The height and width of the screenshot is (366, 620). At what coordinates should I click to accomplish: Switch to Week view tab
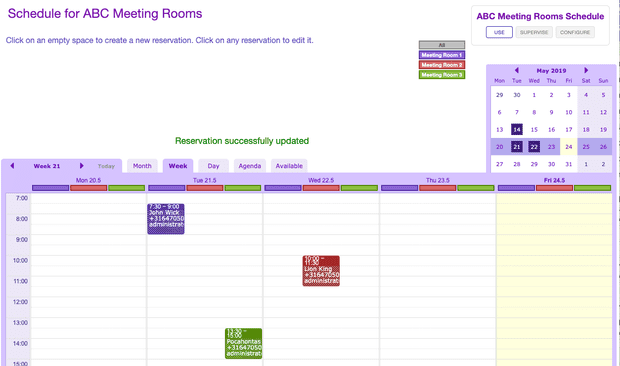click(178, 166)
